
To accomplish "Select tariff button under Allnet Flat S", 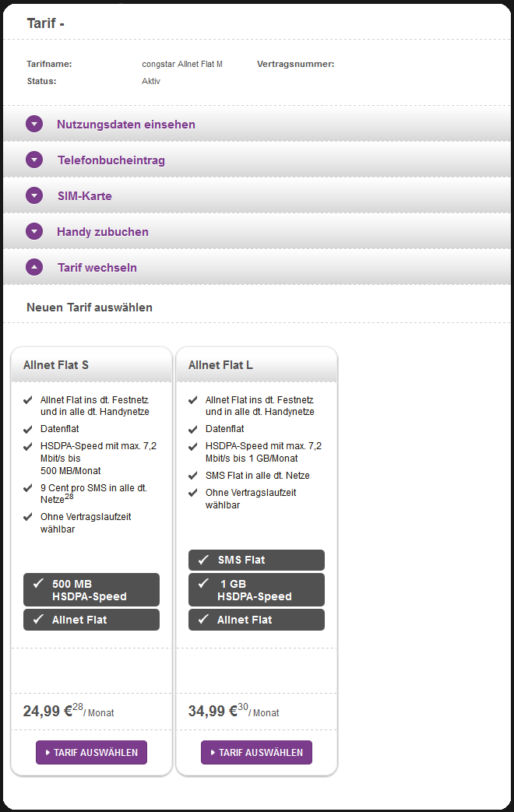I will coord(91,752).
